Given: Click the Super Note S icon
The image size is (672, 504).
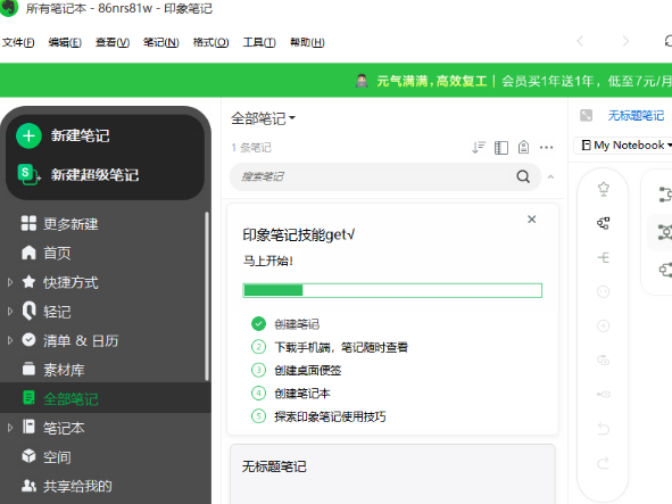Looking at the screenshot, I should tap(29, 174).
